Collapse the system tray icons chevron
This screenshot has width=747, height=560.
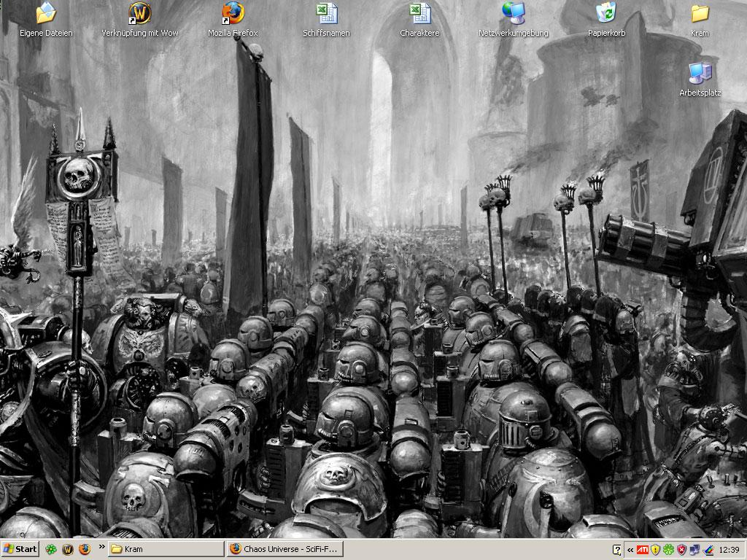tap(630, 550)
